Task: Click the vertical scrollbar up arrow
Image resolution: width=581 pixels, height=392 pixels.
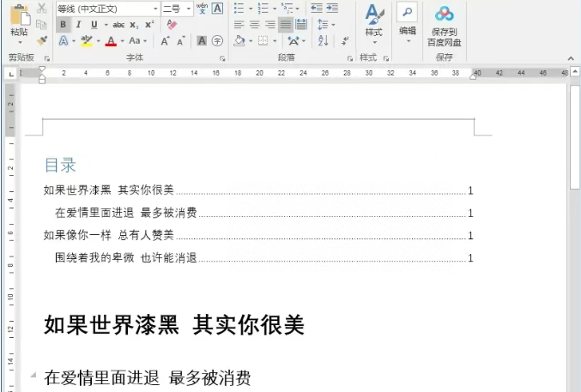Action: 575,71
